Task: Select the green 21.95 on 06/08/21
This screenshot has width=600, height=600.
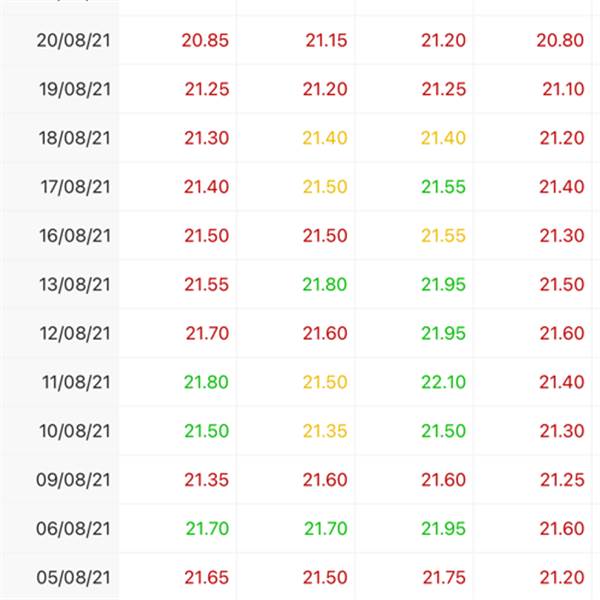Action: (x=443, y=529)
